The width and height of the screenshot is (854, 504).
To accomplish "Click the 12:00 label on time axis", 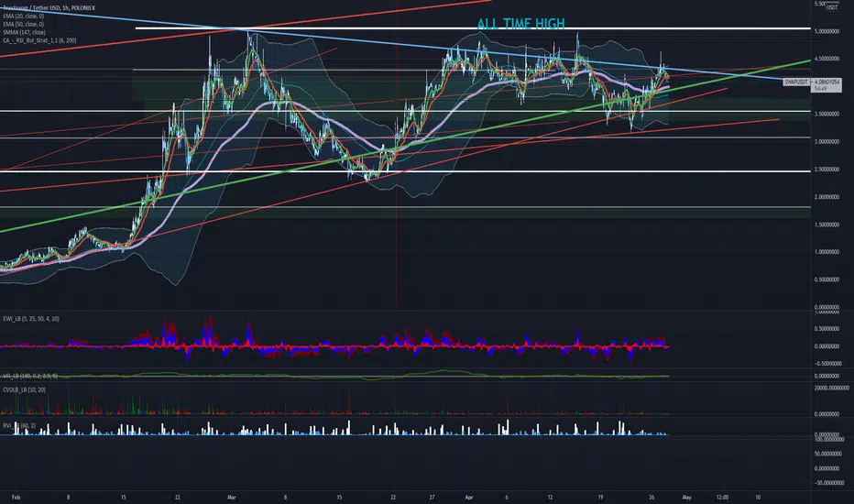I will (722, 498).
